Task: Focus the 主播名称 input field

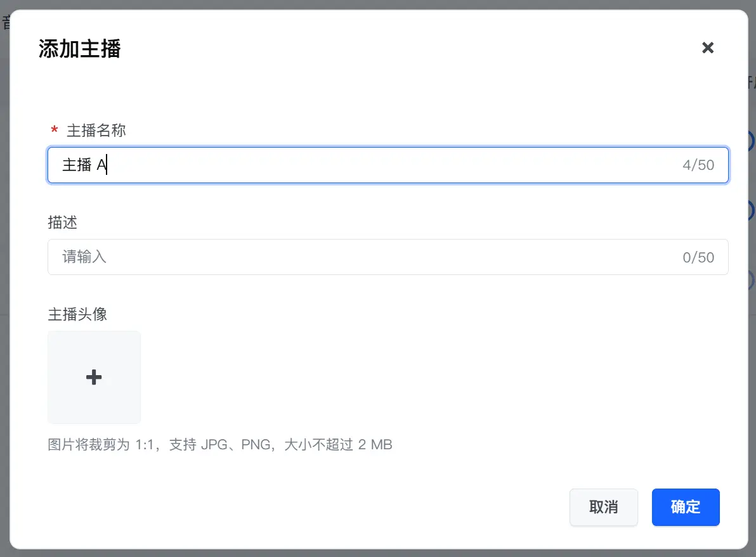Action: 388,165
